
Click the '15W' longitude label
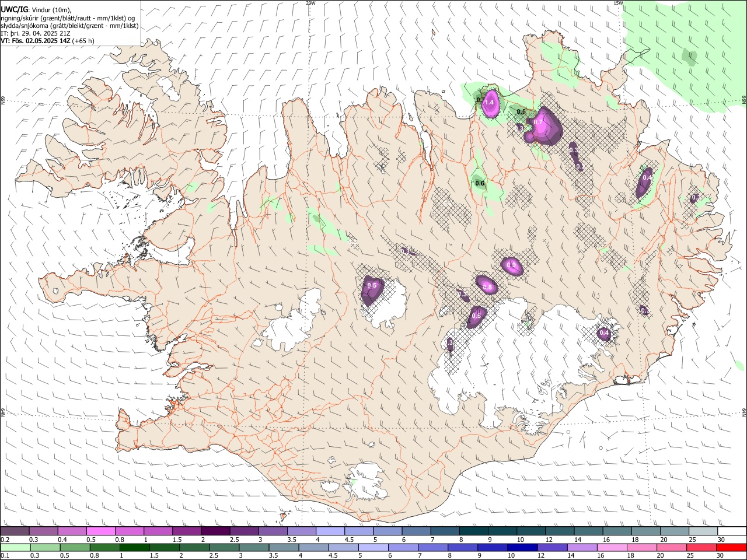618,3
